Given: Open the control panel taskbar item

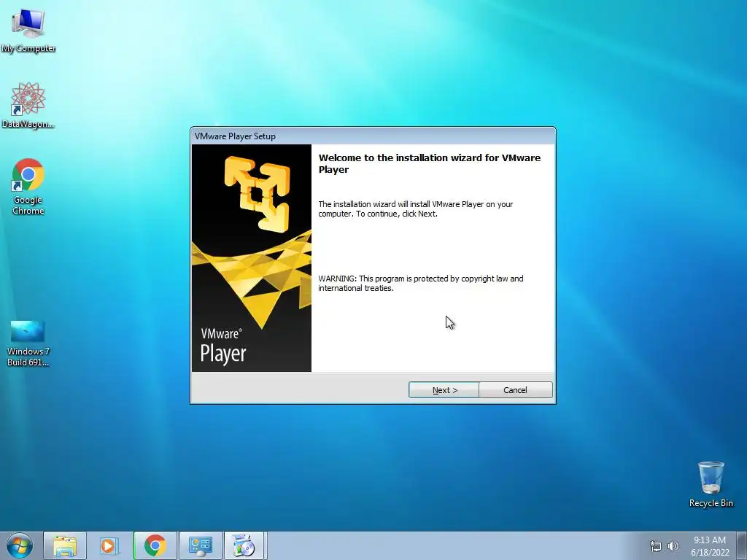Looking at the screenshot, I should (x=200, y=545).
